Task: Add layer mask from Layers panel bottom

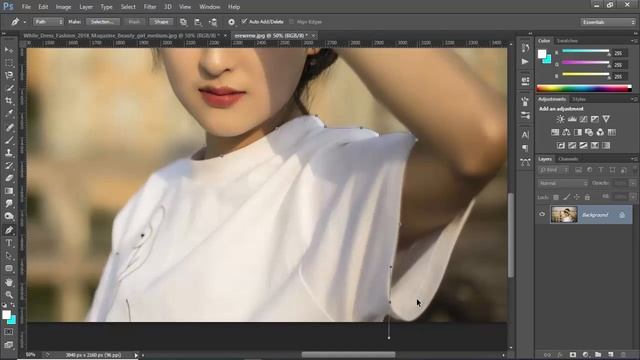Action: [573, 355]
